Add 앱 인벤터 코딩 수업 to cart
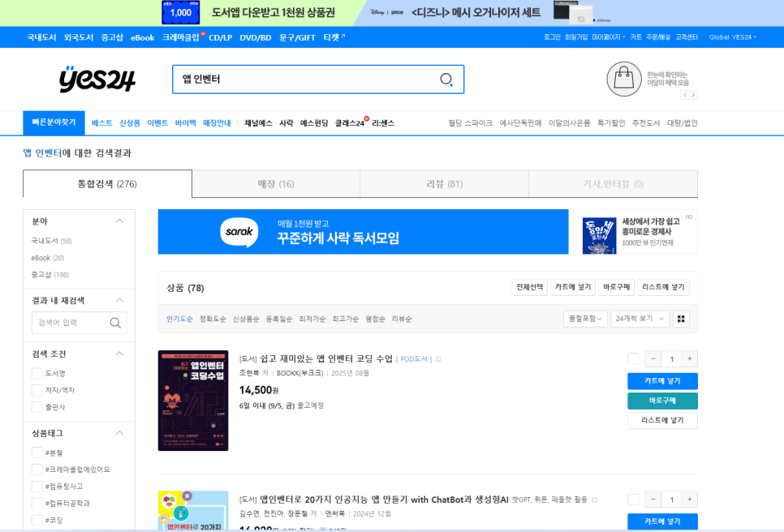The image size is (784, 532). (x=662, y=381)
